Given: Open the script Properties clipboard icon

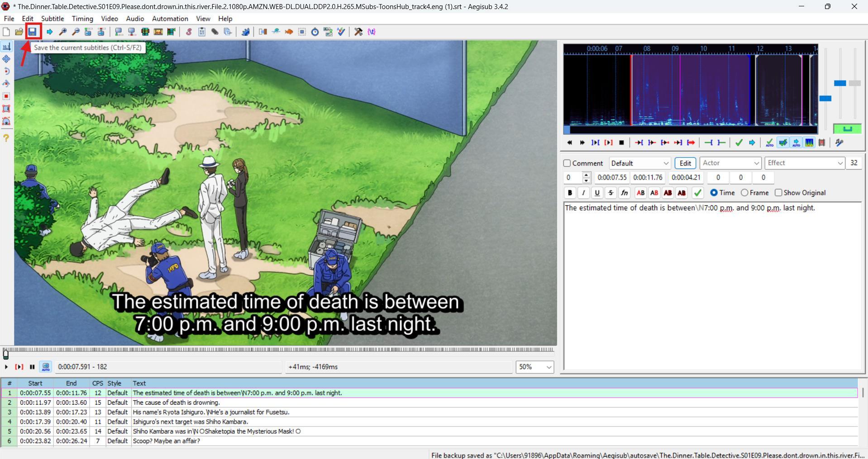Looking at the screenshot, I should (x=202, y=32).
